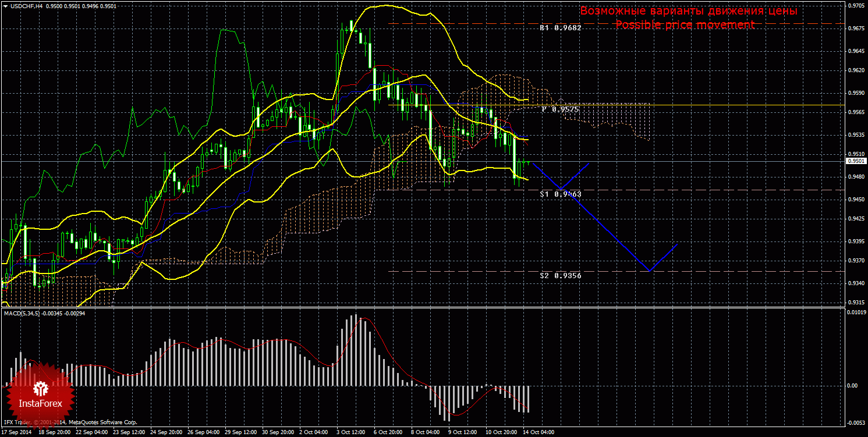868x437 pixels.
Task: Click the P 0.9575 pivot label
Action: 559,109
